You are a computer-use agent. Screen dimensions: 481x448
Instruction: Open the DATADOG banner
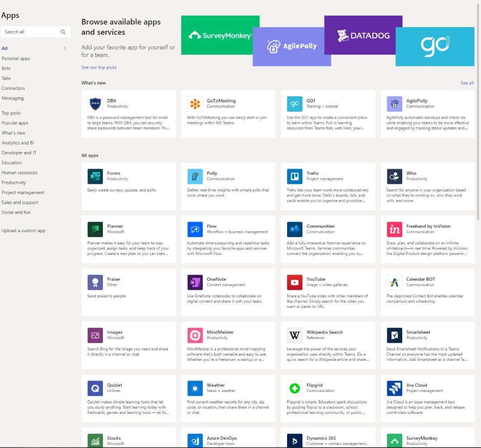tap(363, 35)
